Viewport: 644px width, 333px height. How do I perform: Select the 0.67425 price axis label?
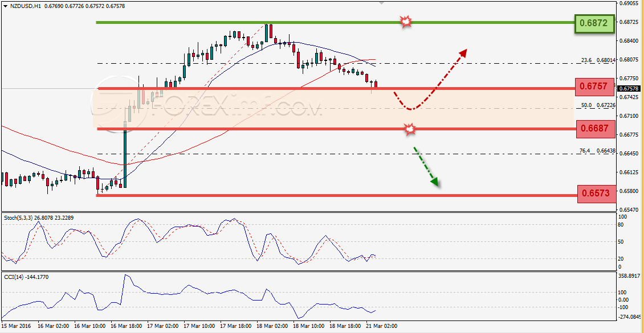629,97
